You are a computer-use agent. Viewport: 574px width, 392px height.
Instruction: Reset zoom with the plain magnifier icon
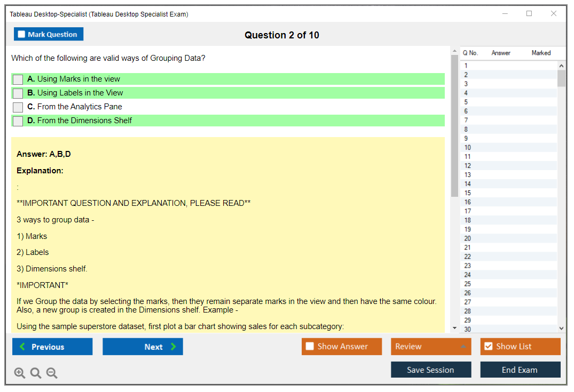pyautogui.click(x=36, y=373)
